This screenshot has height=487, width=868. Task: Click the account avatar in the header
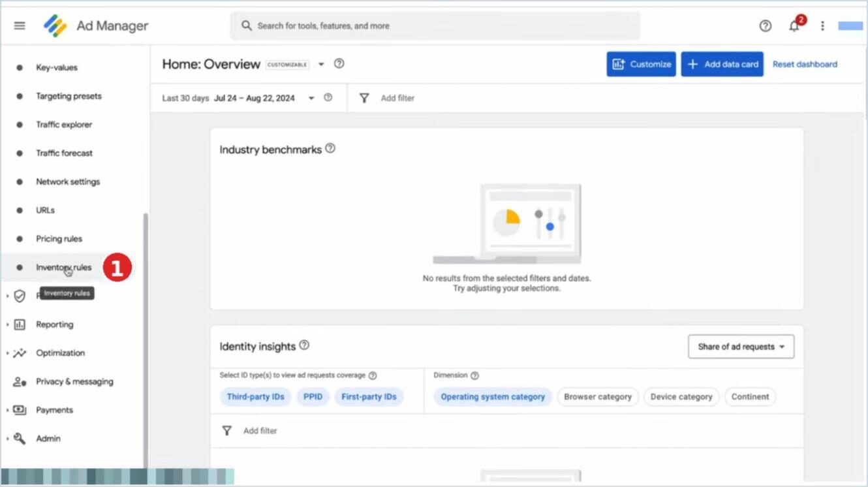(x=850, y=26)
